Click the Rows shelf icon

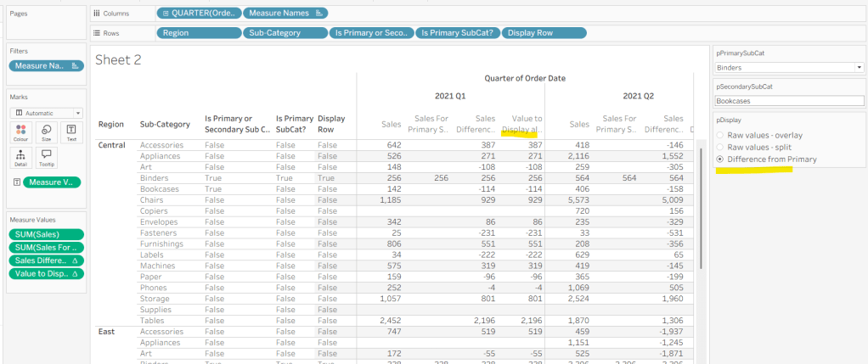pos(97,33)
